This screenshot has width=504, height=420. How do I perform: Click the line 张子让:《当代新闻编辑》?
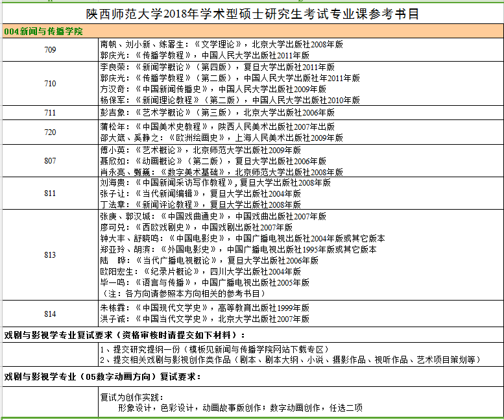(200, 193)
